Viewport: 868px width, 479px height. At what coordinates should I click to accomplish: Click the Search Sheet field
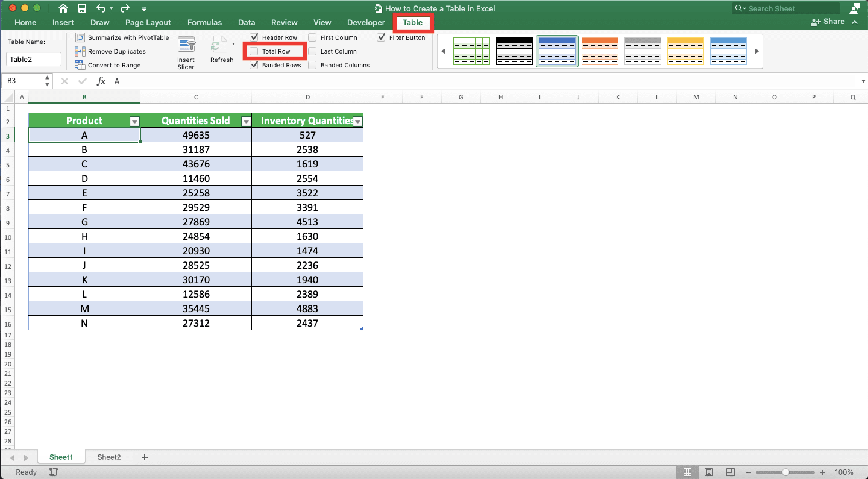pyautogui.click(x=786, y=8)
